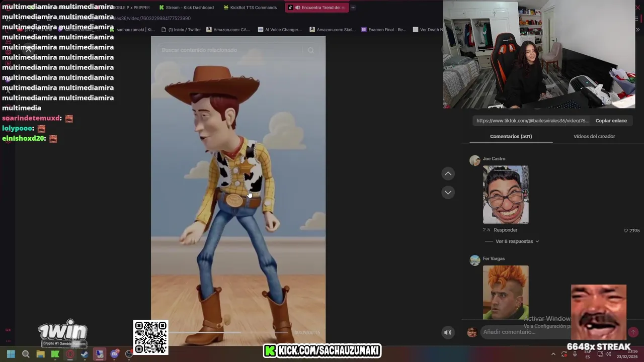The image size is (644, 362).
Task: Open Steam from the taskbar
Action: pyautogui.click(x=85, y=354)
